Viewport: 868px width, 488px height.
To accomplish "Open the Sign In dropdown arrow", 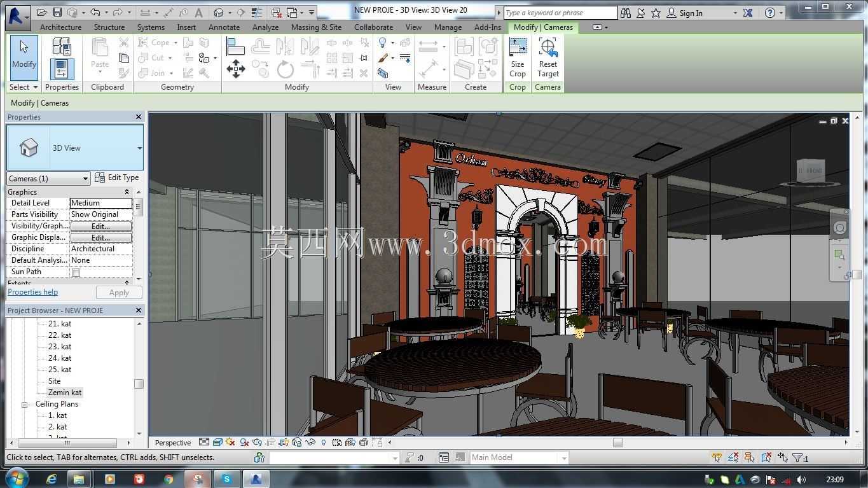I will 735,13.
